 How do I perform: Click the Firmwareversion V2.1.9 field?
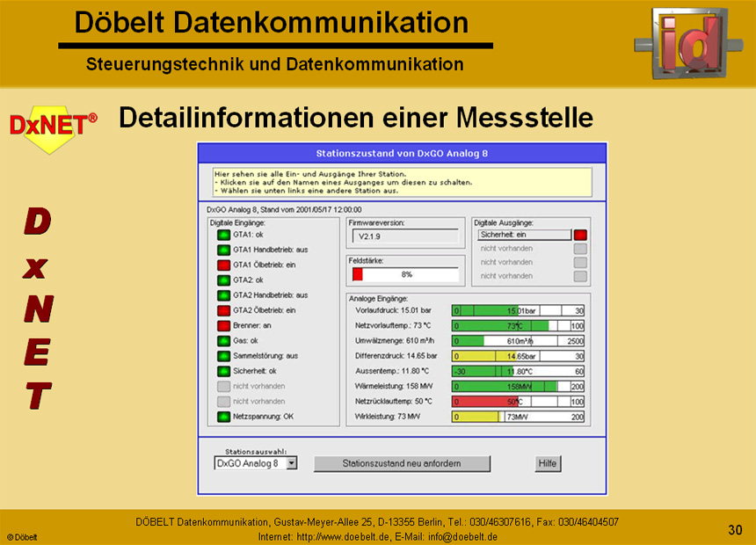click(x=405, y=236)
